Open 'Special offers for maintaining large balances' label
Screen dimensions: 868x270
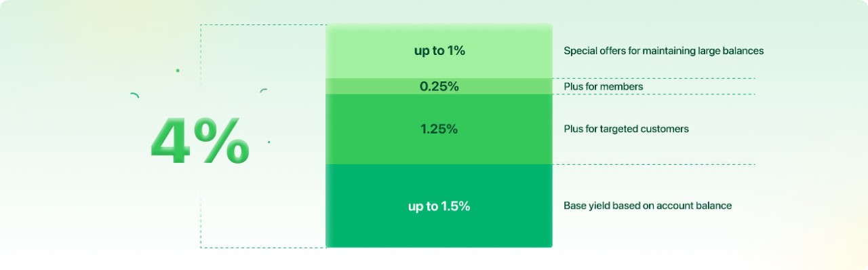point(664,51)
